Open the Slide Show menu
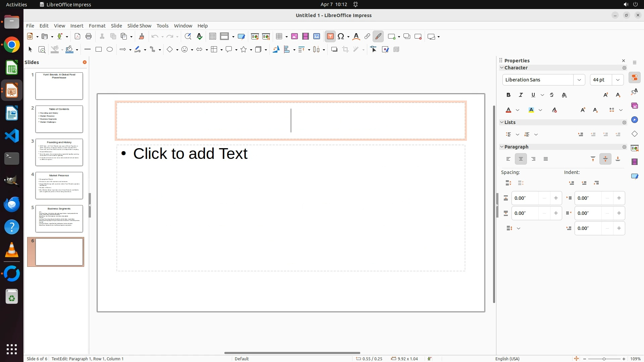644x362 pixels. tap(139, 26)
